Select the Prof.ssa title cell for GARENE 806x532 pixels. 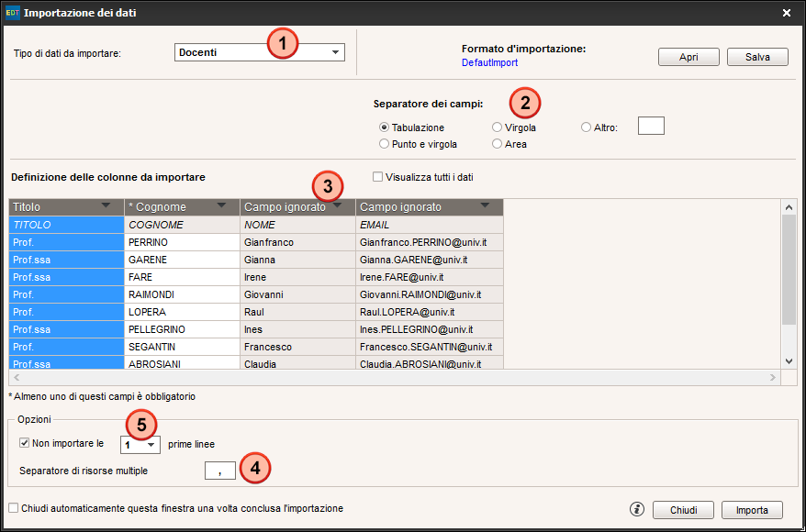pyautogui.click(x=66, y=260)
